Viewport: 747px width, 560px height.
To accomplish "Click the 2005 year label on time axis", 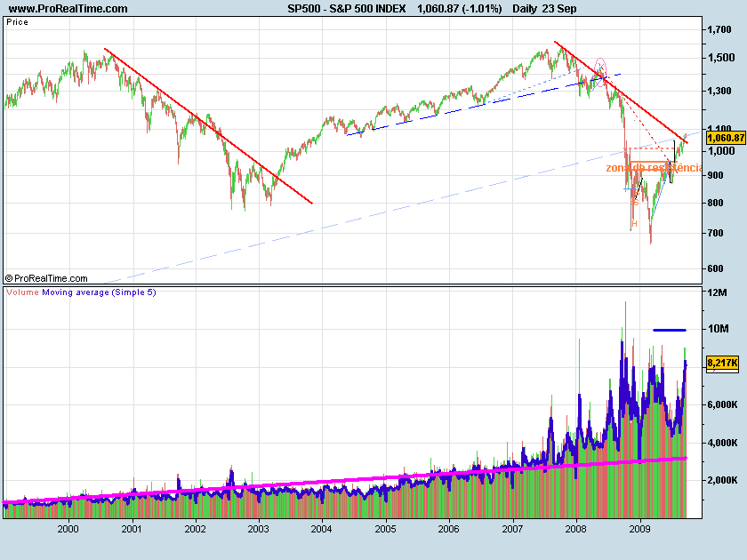I will (385, 529).
